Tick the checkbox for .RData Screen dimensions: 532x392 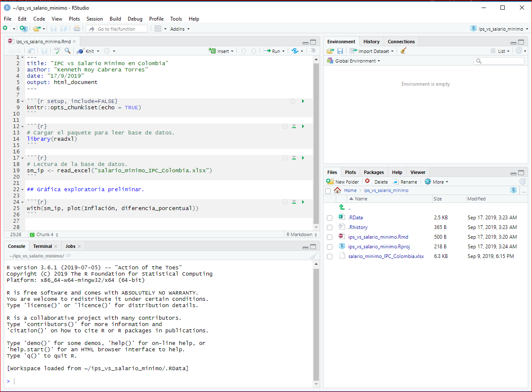[329, 218]
